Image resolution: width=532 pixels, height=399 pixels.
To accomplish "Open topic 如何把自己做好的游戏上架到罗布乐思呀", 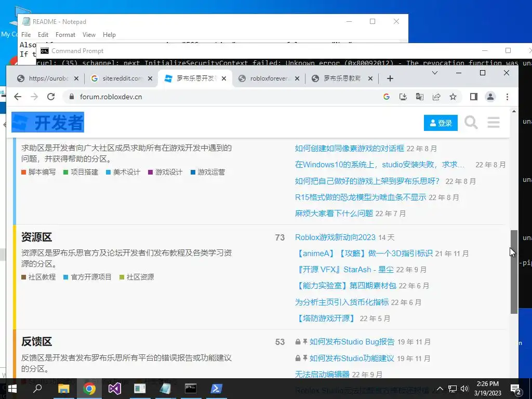I will [367, 181].
